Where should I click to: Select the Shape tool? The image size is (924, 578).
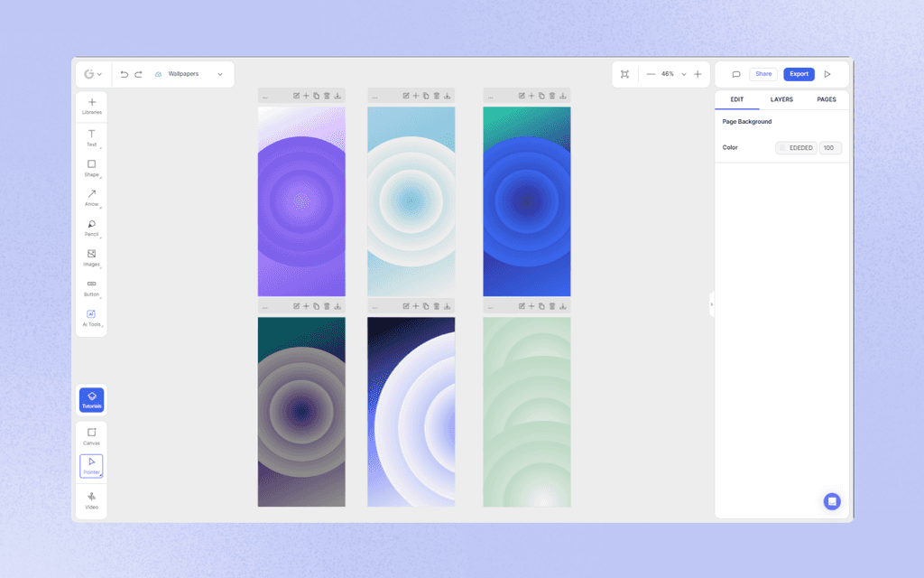tap(91, 166)
